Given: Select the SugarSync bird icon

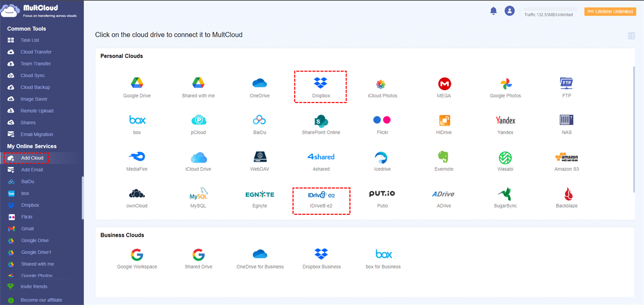Looking at the screenshot, I should pos(505,194).
